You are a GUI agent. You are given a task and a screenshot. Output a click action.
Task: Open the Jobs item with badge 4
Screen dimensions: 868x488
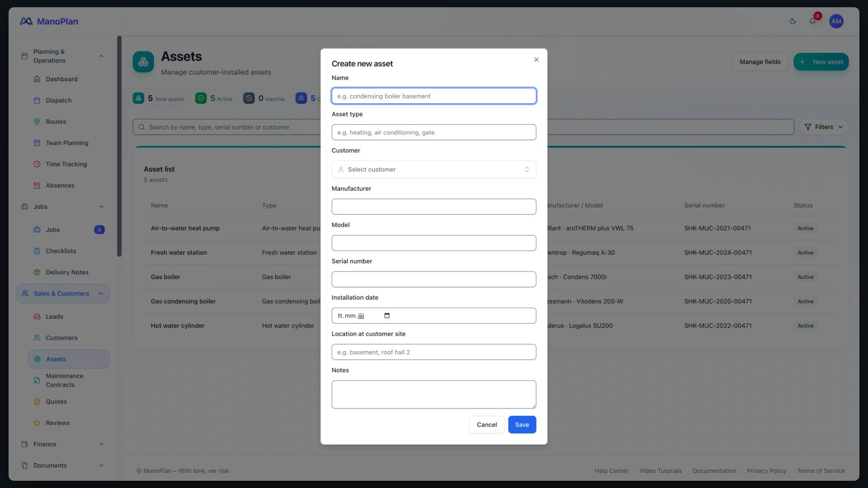[x=69, y=230]
